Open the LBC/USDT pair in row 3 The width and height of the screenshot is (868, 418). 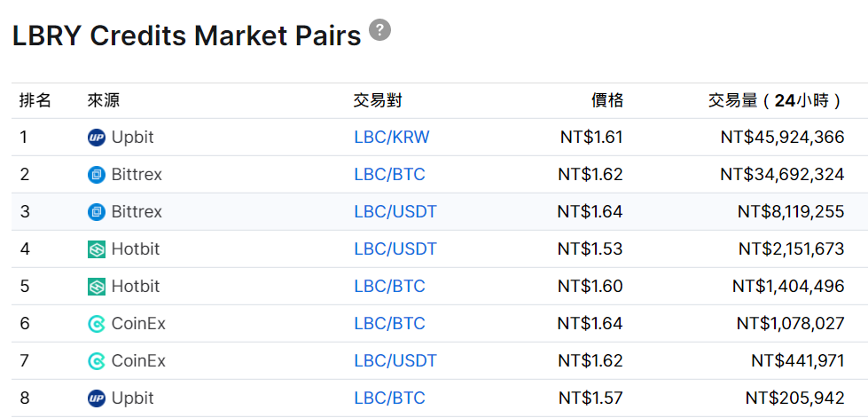pos(395,212)
